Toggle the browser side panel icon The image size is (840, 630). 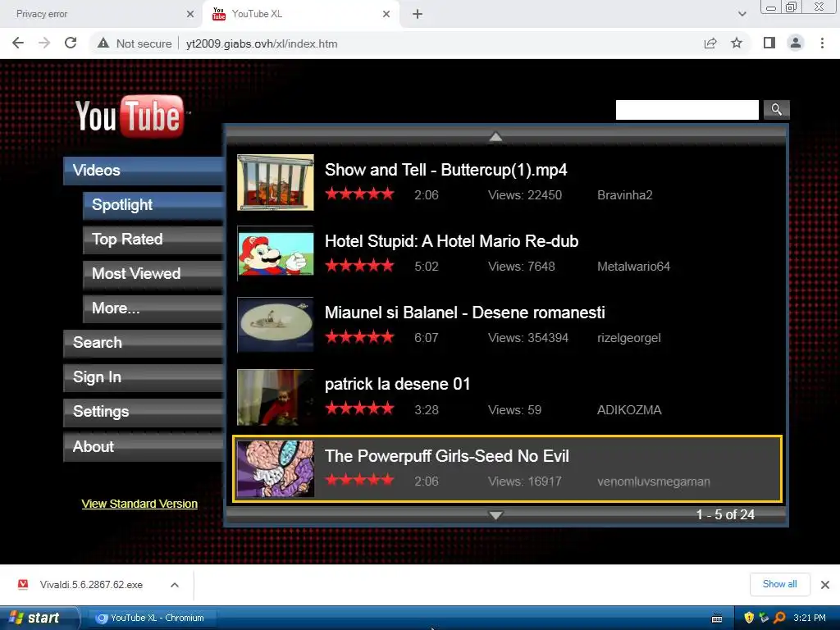pos(769,43)
